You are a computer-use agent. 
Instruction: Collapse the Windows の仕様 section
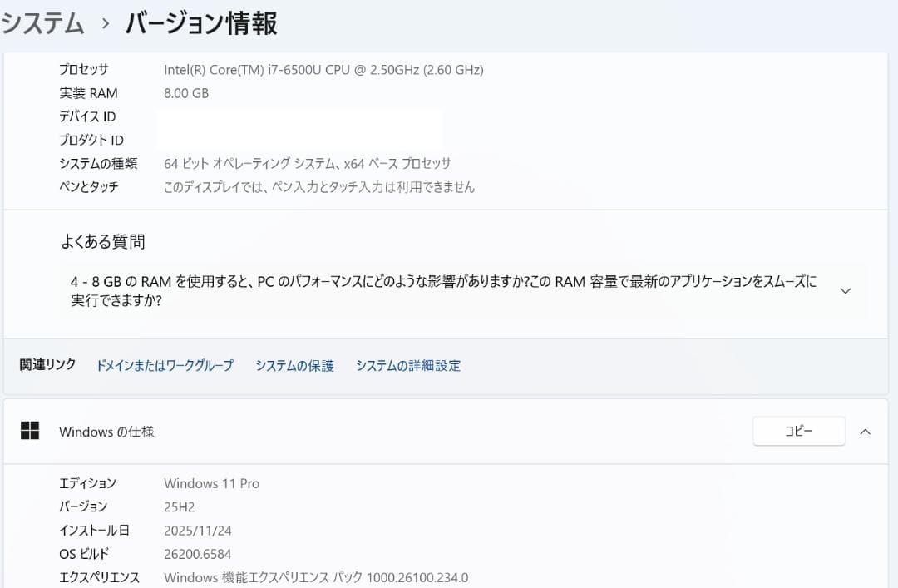click(865, 431)
